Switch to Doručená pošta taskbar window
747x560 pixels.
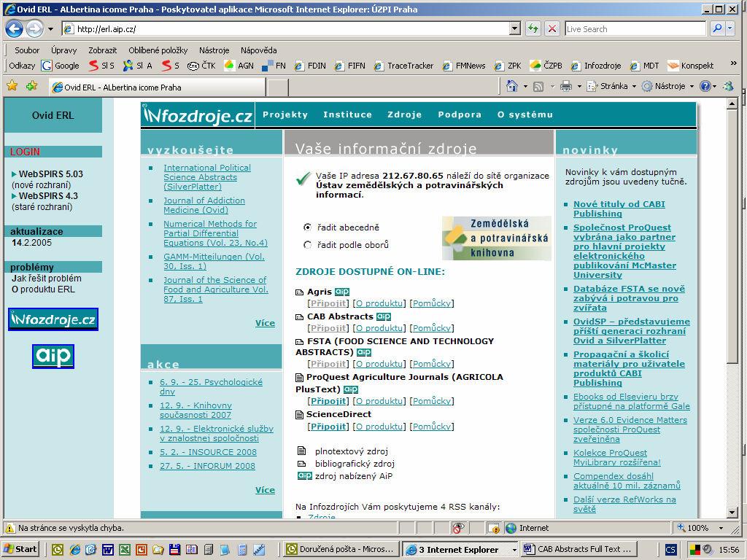pyautogui.click(x=341, y=550)
